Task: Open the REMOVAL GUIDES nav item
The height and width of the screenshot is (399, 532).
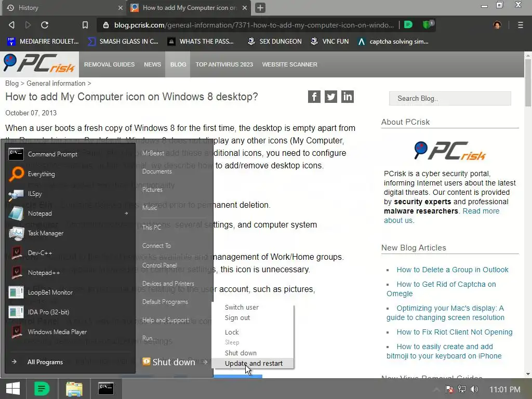Action: coord(109,64)
